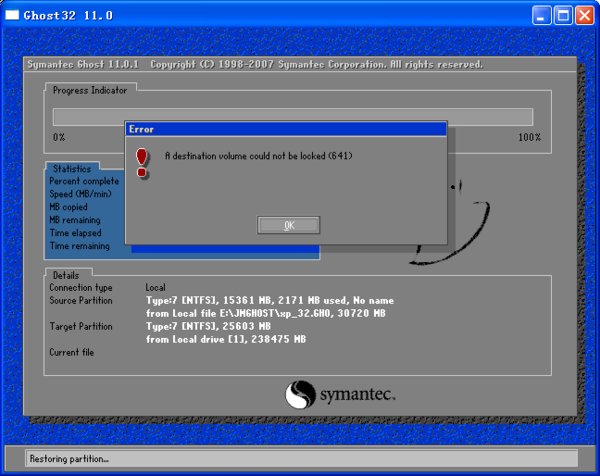The width and height of the screenshot is (600, 476).
Task: Click the Progress Indicator heading label
Action: tap(90, 89)
